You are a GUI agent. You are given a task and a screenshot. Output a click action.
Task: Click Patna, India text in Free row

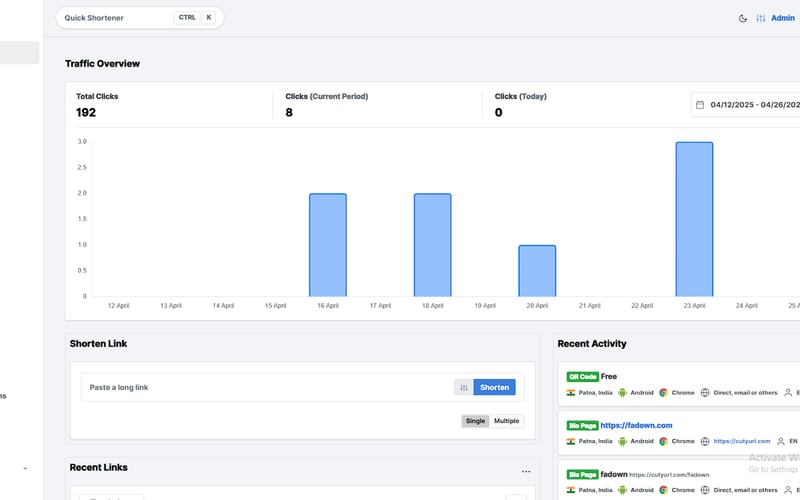point(595,393)
